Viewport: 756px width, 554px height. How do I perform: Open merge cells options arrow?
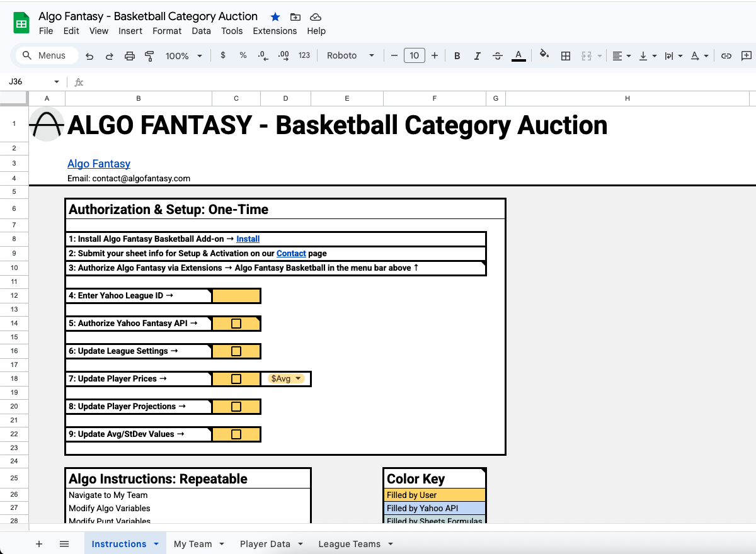click(x=600, y=56)
